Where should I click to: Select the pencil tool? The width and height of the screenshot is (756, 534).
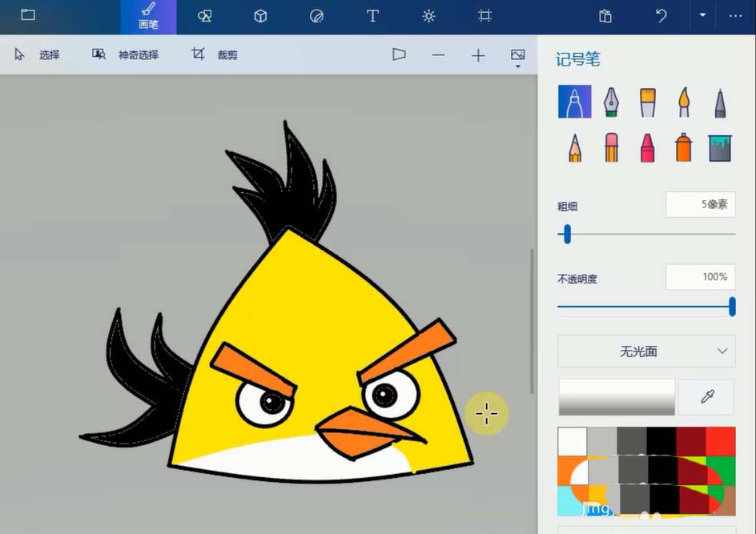pos(575,147)
